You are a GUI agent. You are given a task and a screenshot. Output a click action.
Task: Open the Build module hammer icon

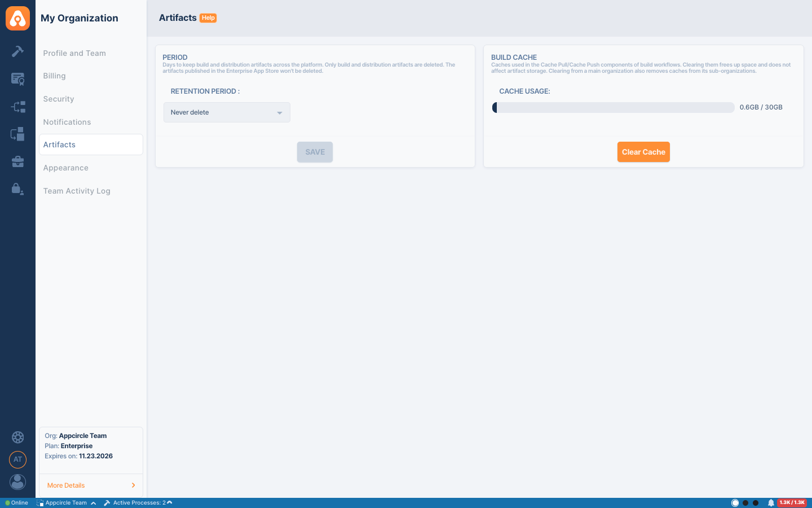(x=17, y=51)
